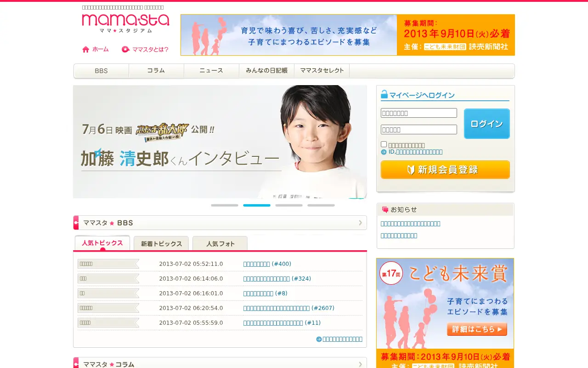This screenshot has height=368, width=588.
Task: Select the third carousel slide indicator
Action: tap(289, 205)
